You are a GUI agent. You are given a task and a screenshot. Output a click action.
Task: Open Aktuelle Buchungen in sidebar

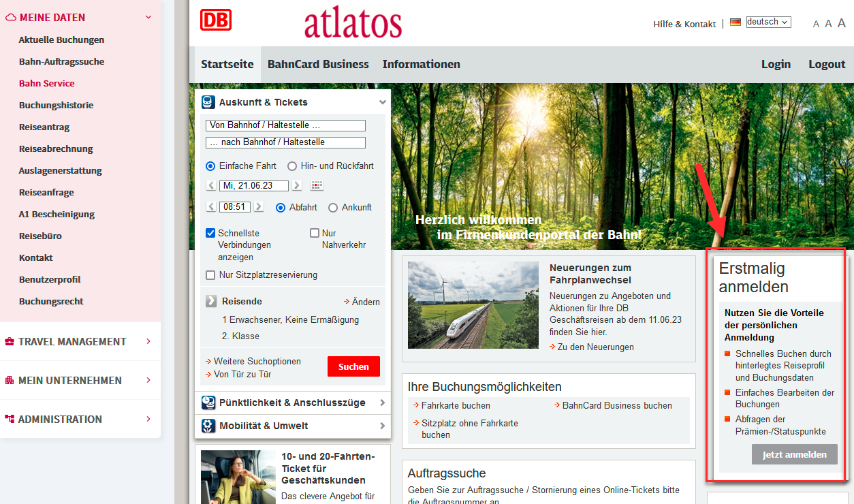click(x=62, y=40)
